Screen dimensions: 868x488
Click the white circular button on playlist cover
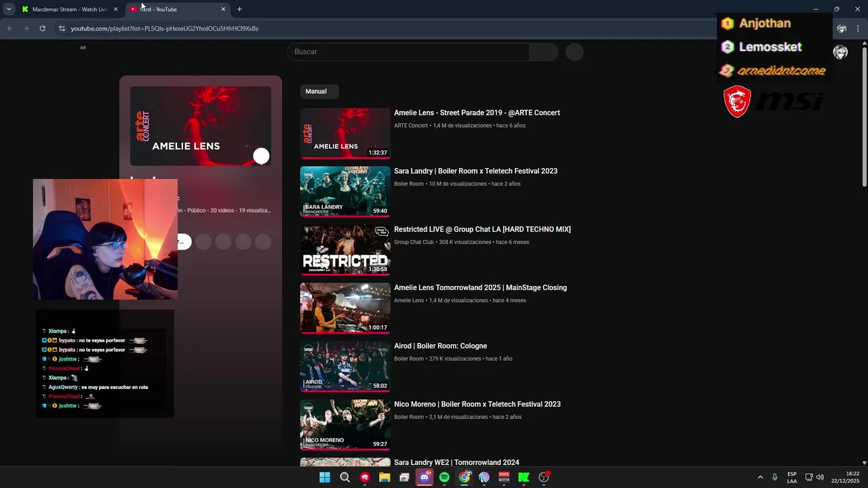click(x=261, y=156)
